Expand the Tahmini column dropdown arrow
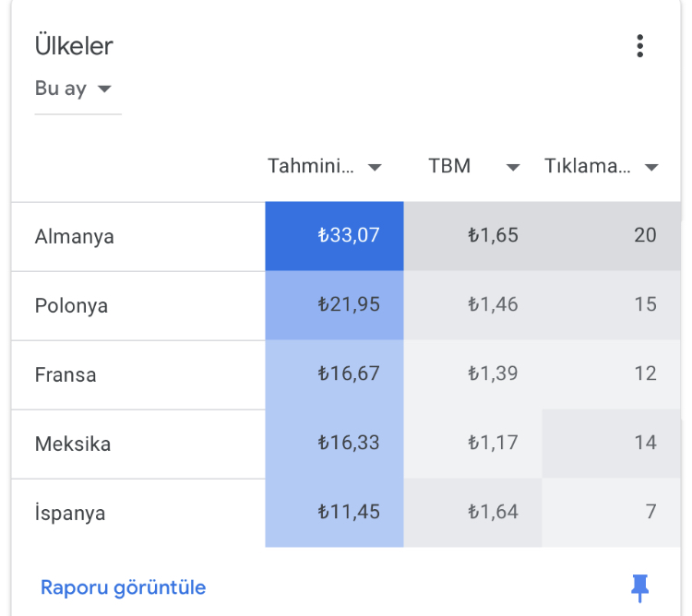This screenshot has height=616, width=692. (375, 167)
